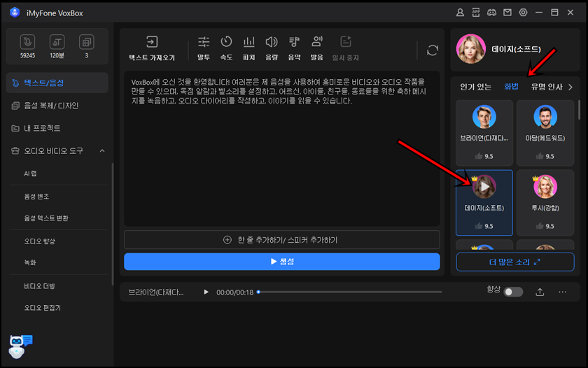
Task: Click the export upload icon in player bar
Action: 540,292
